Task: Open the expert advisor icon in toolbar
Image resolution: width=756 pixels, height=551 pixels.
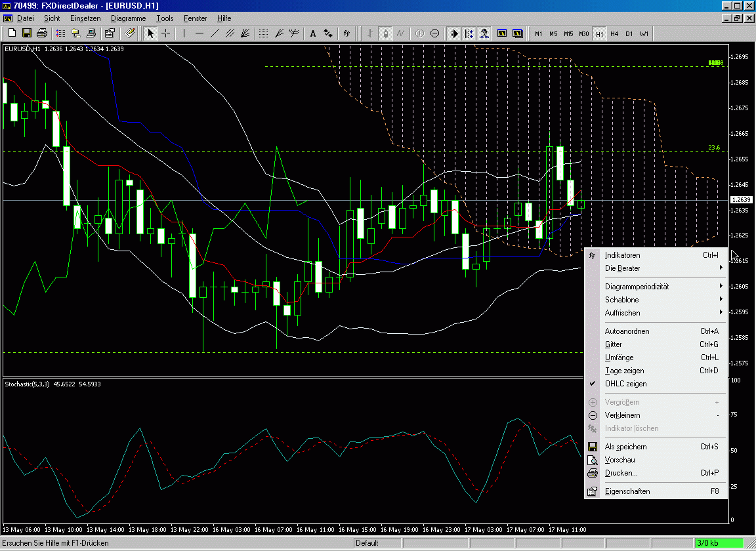Action: coord(484,33)
